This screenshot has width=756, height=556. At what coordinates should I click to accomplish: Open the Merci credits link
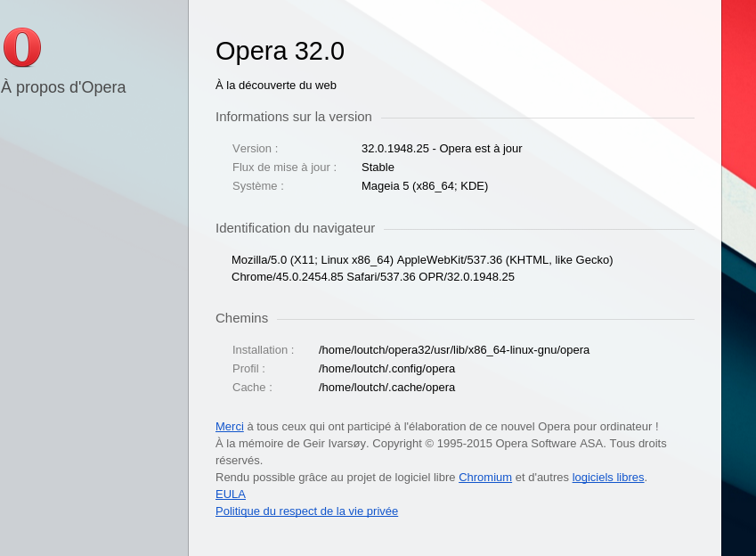tap(230, 427)
